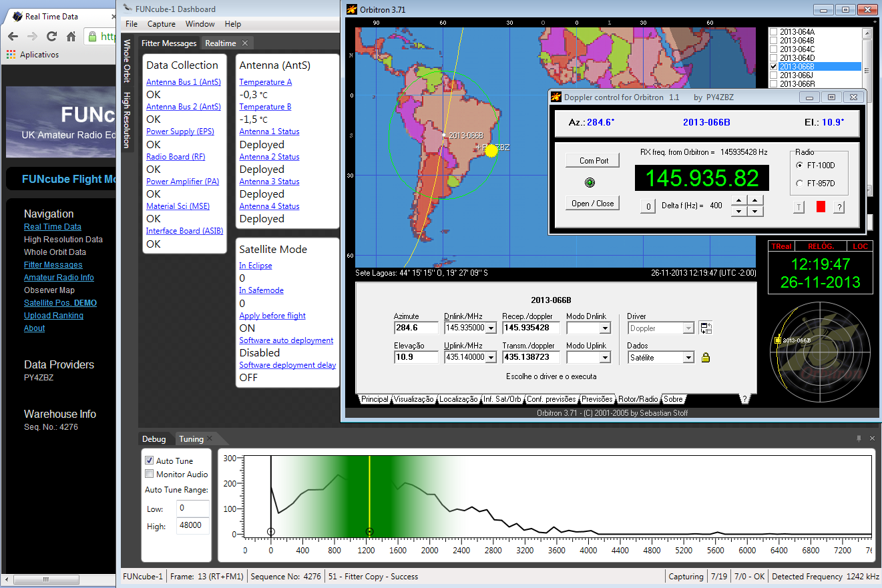Click the Chrome back arrow

click(x=13, y=36)
